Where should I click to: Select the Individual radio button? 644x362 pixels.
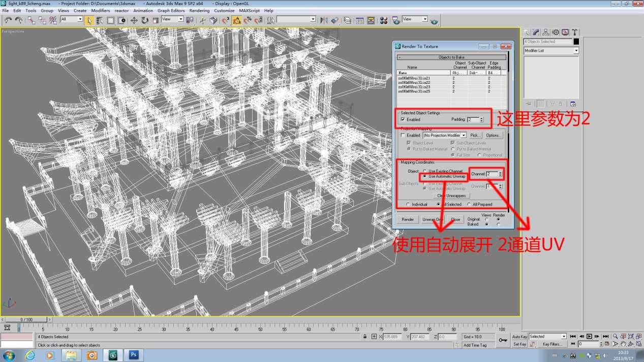tap(408, 205)
